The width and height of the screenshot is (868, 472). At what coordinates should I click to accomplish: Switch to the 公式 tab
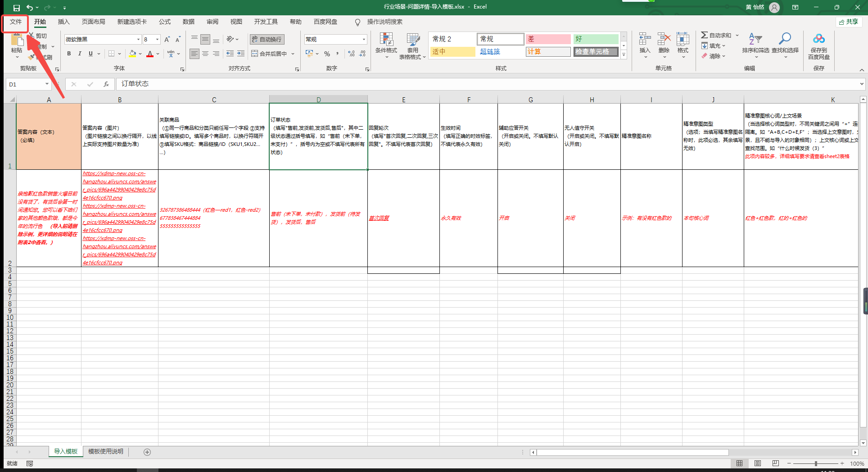point(165,22)
